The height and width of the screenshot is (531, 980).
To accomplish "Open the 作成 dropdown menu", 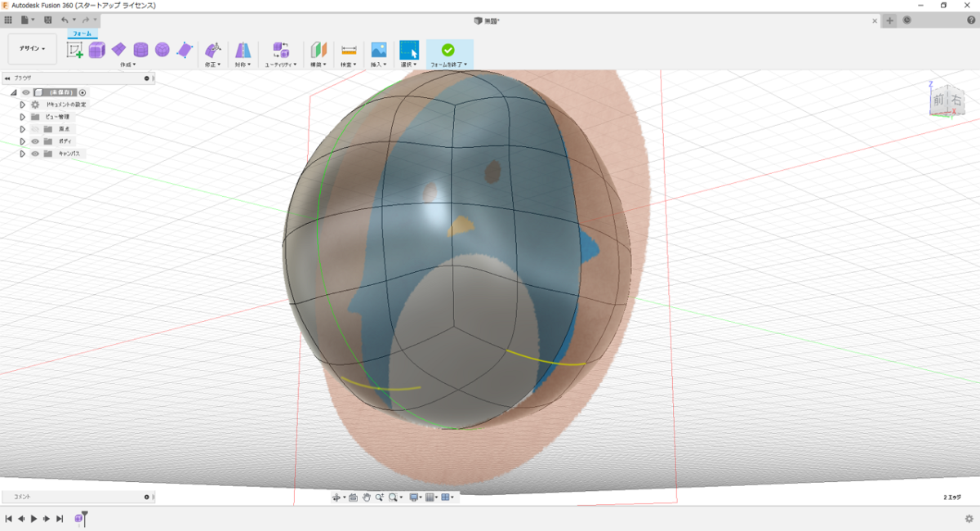I will pos(128,65).
